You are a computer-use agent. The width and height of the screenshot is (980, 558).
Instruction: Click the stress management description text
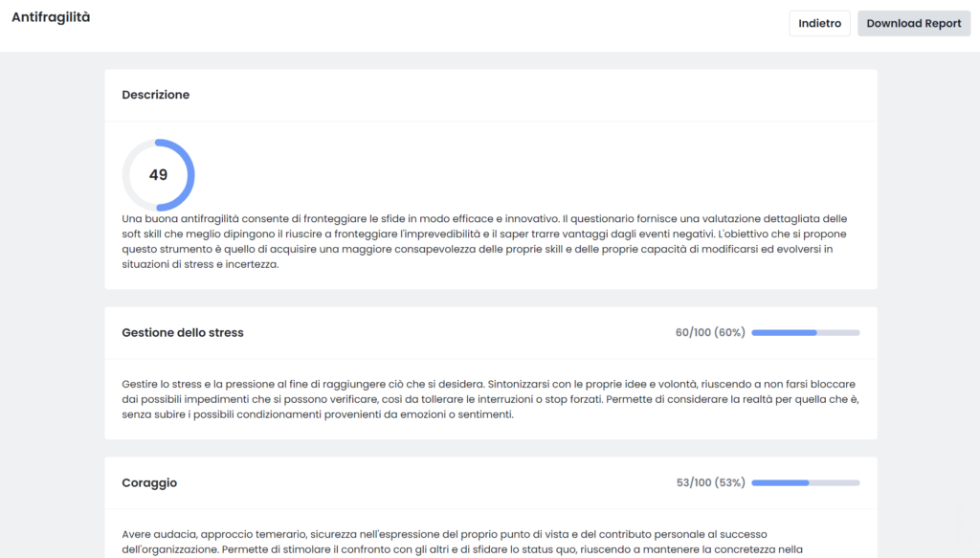(x=491, y=399)
